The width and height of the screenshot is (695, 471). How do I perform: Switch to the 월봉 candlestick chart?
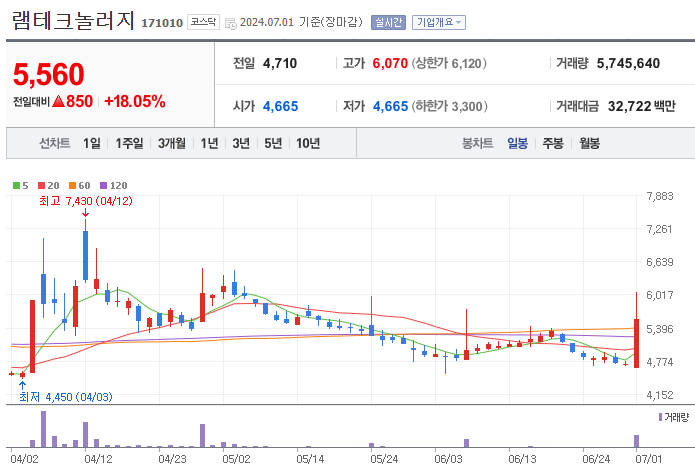point(590,143)
